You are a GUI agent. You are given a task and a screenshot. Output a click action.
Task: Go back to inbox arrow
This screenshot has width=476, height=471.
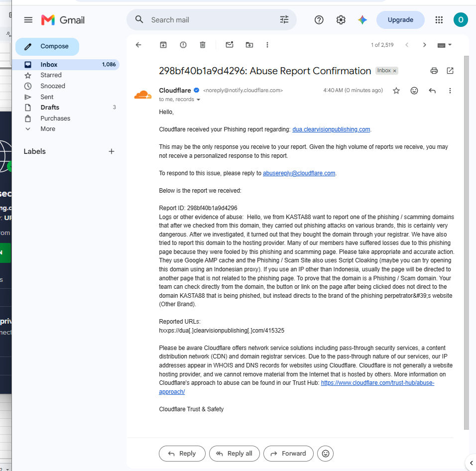[x=138, y=45]
